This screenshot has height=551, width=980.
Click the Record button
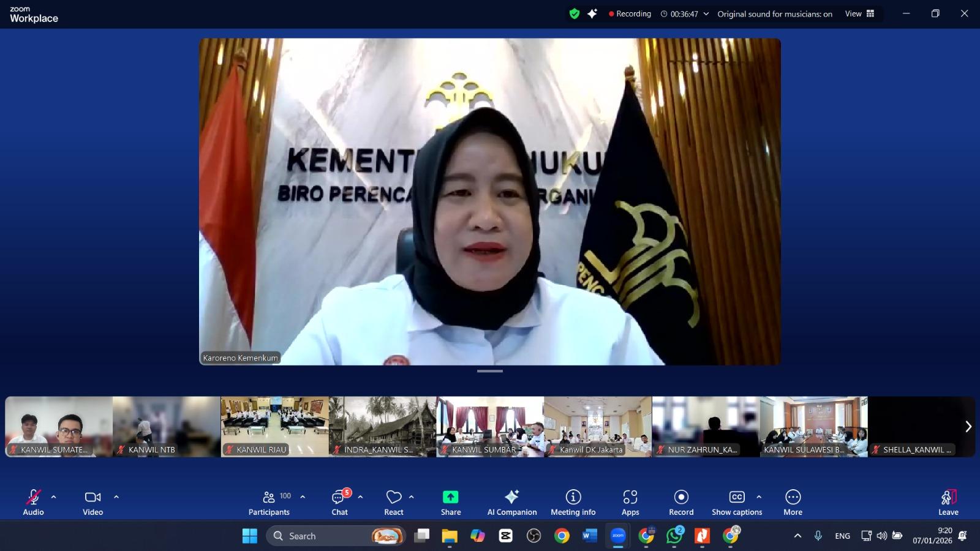tap(681, 503)
